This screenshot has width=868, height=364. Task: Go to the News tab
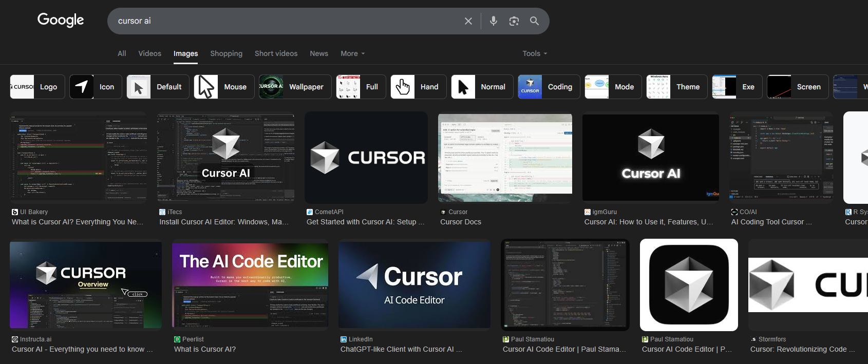click(318, 53)
